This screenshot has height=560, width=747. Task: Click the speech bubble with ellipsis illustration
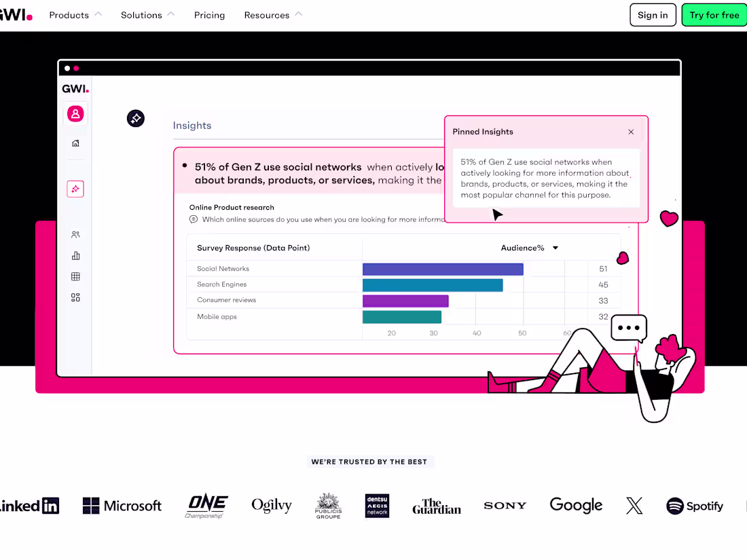point(628,328)
